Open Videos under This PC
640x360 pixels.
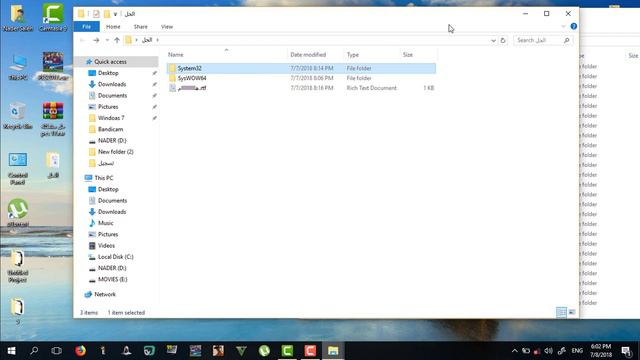pos(106,245)
